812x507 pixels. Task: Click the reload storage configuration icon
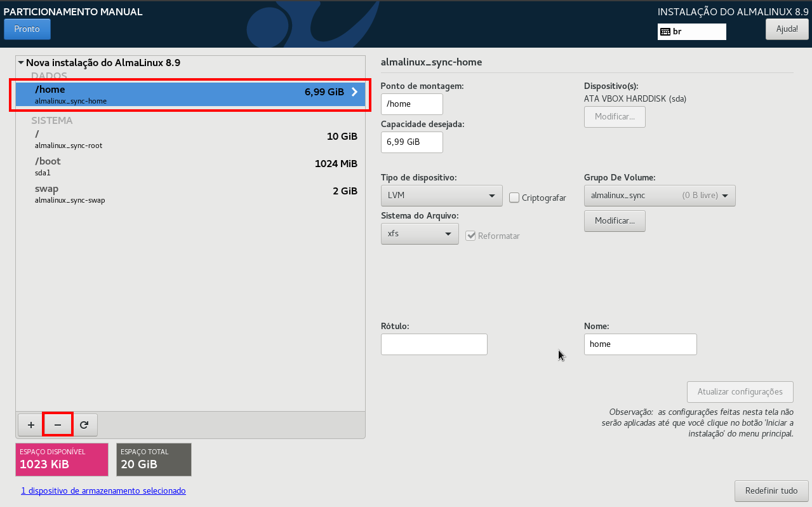tap(84, 424)
